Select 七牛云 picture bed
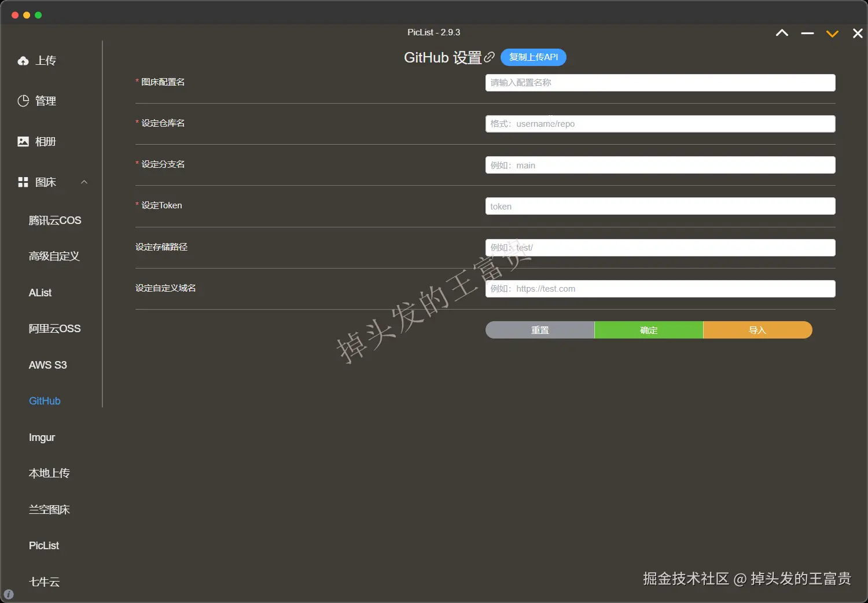This screenshot has height=603, width=868. pyautogui.click(x=45, y=582)
